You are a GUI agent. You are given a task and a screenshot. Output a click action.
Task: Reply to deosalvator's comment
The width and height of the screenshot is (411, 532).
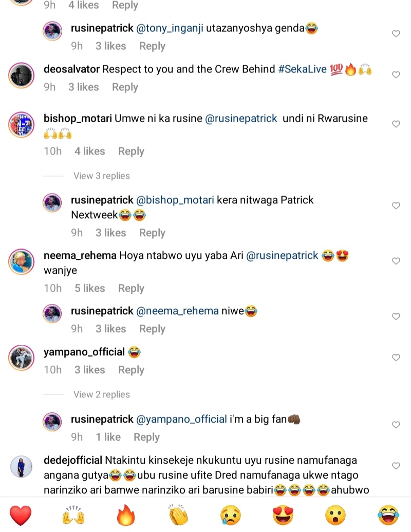(125, 87)
